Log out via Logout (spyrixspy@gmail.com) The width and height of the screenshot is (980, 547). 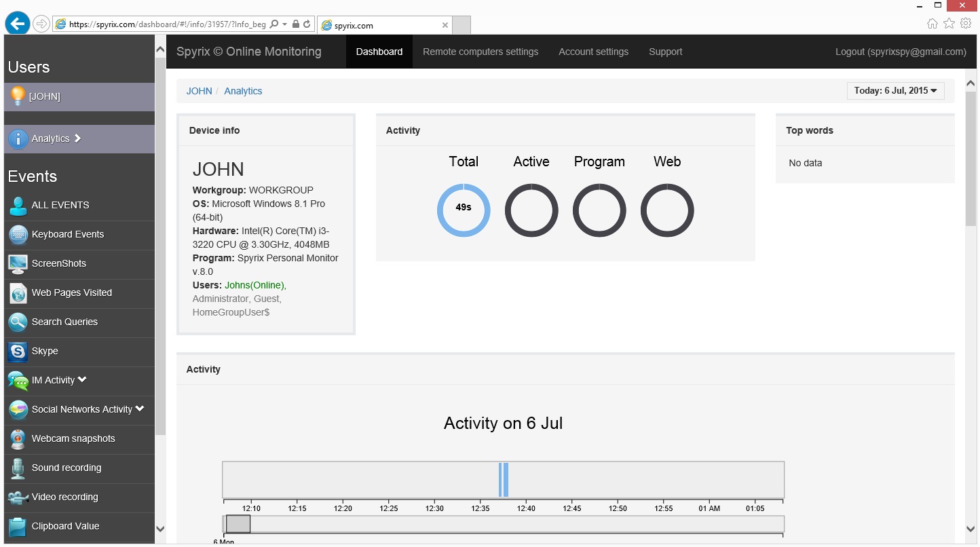click(901, 52)
